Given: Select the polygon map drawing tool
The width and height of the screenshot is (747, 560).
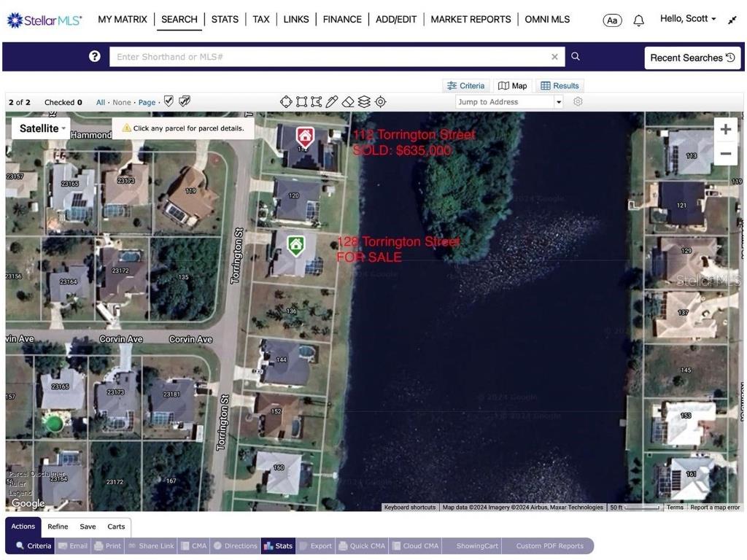Looking at the screenshot, I should [x=286, y=102].
